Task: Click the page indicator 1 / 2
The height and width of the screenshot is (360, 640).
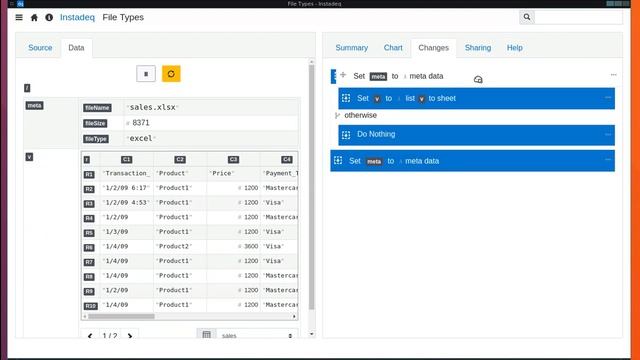Action: click(110, 335)
